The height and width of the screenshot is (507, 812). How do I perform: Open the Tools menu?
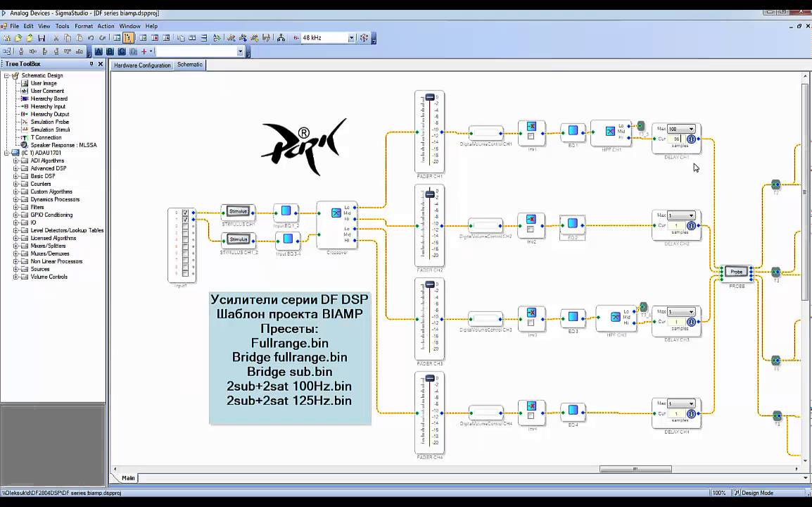click(62, 26)
